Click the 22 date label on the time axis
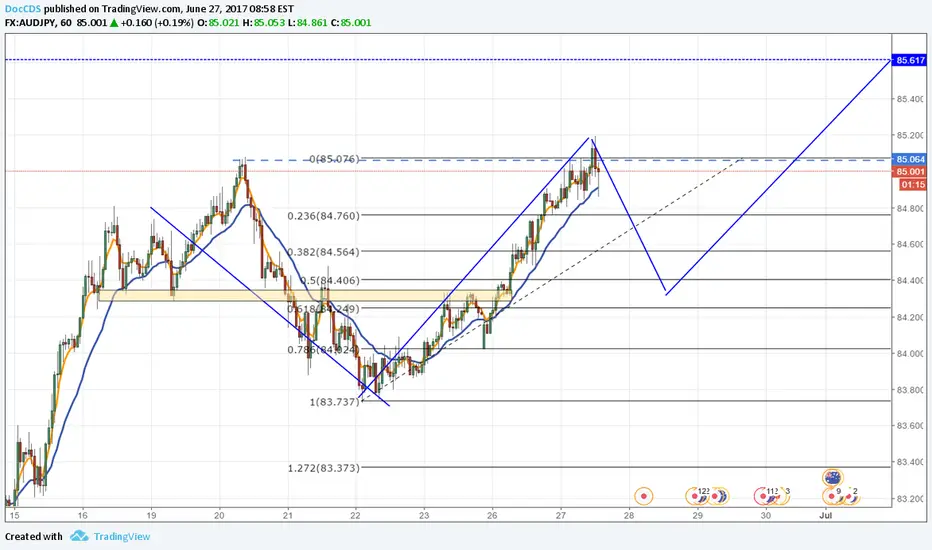Viewport: 932px width, 550px height. tap(355, 516)
